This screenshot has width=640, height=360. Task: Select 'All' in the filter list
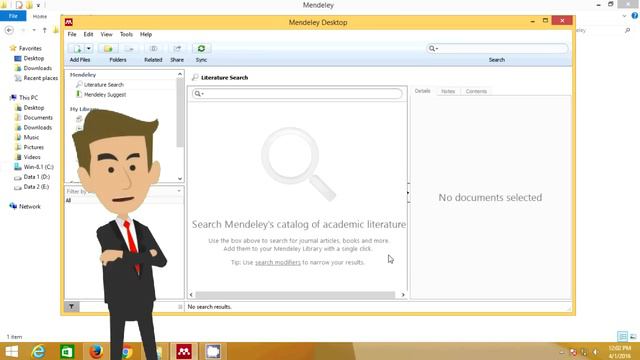68,200
